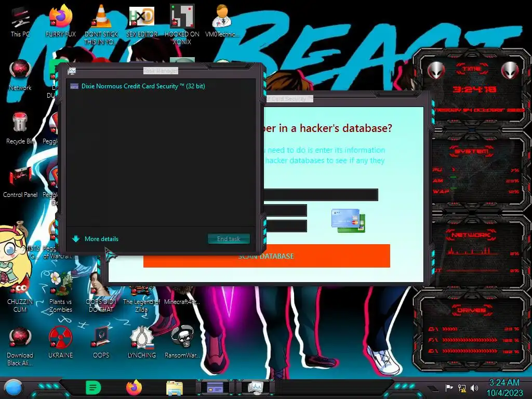Open File Explorer from the taskbar
The height and width of the screenshot is (399, 532).
click(175, 388)
